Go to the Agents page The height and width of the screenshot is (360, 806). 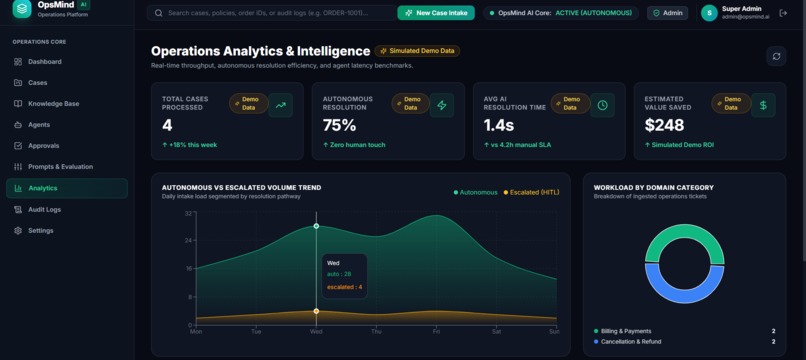[x=67, y=125]
